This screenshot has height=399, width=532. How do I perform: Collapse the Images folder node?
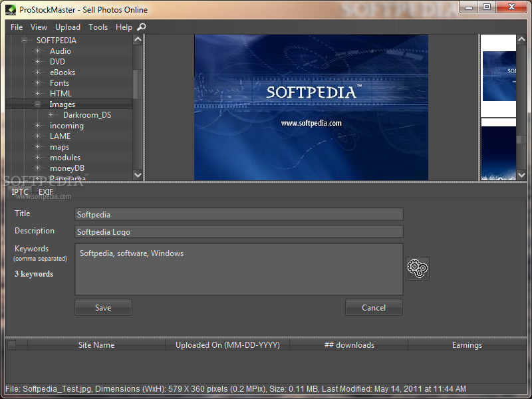click(x=38, y=104)
